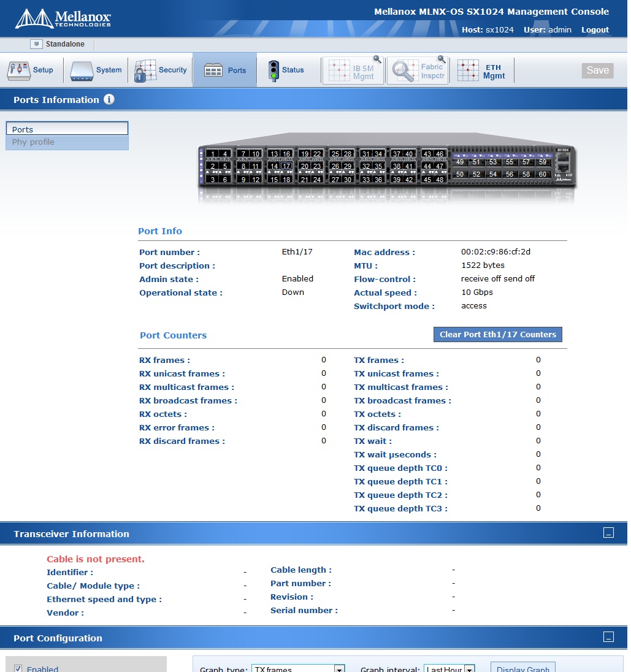This screenshot has height=672, width=631.
Task: Select port 3 on the switch diagram
Action: pyautogui.click(x=213, y=179)
